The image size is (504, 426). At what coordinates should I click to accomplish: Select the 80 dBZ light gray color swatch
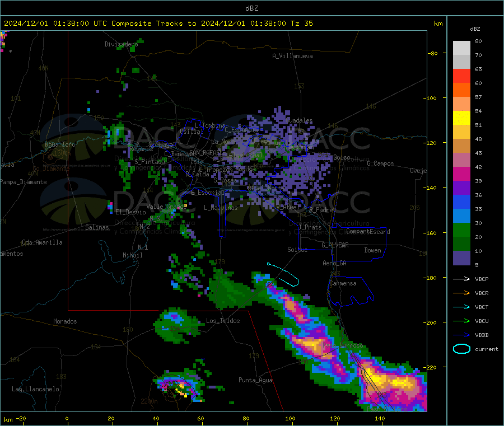[461, 48]
